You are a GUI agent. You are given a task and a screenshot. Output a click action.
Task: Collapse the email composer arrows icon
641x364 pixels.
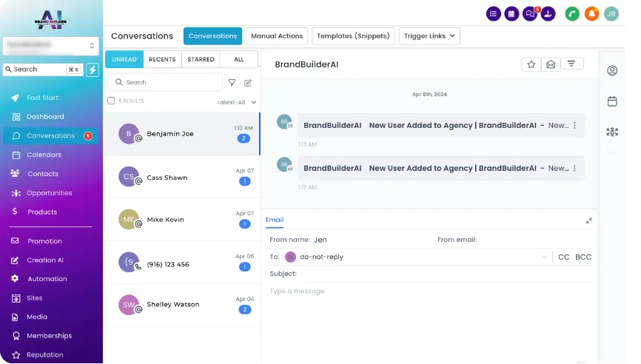coord(588,220)
